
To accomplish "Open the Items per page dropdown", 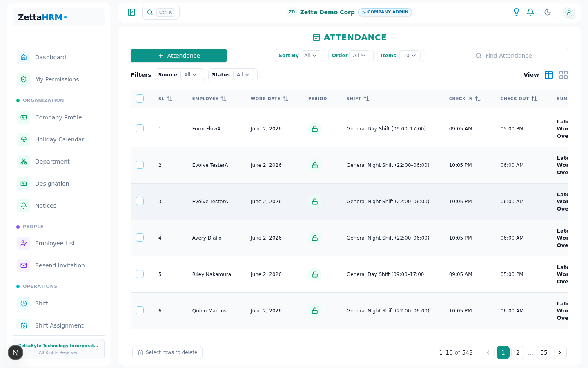I will coord(410,56).
